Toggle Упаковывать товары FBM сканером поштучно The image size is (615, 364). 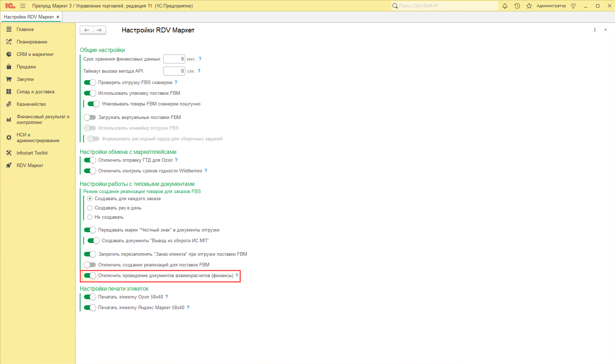(x=94, y=104)
